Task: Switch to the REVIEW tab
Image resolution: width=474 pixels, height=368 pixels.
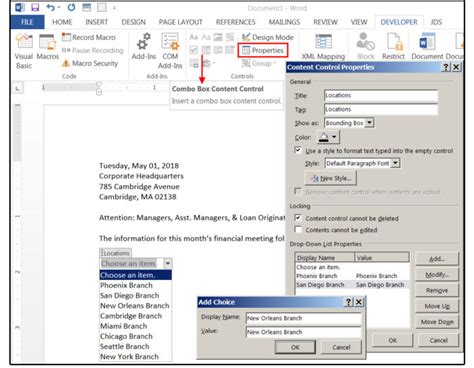Action: click(325, 22)
